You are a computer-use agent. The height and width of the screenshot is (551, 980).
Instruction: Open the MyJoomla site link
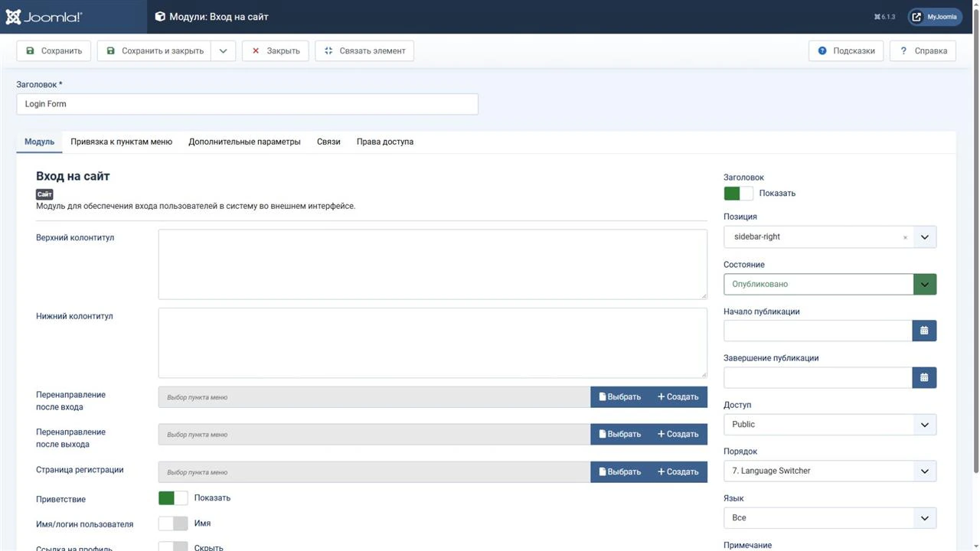click(935, 17)
